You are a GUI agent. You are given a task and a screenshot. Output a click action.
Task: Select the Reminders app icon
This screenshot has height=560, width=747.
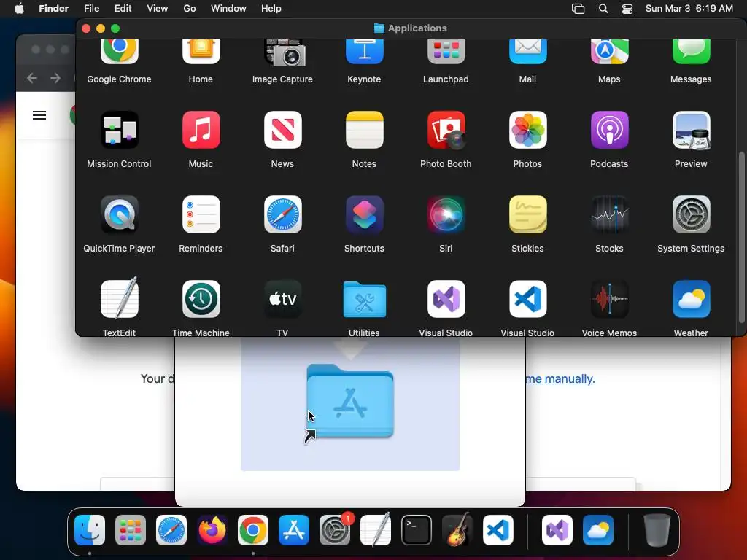(201, 214)
